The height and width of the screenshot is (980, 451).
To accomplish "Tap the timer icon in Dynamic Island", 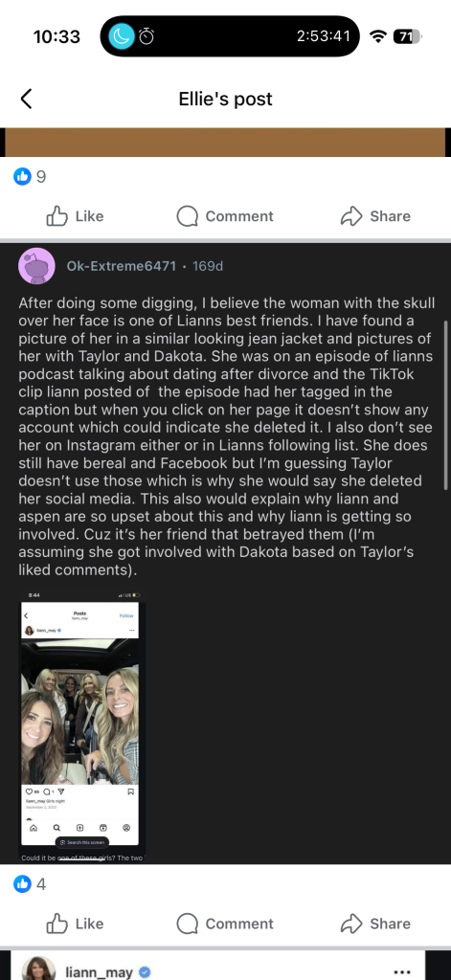I will [x=147, y=36].
